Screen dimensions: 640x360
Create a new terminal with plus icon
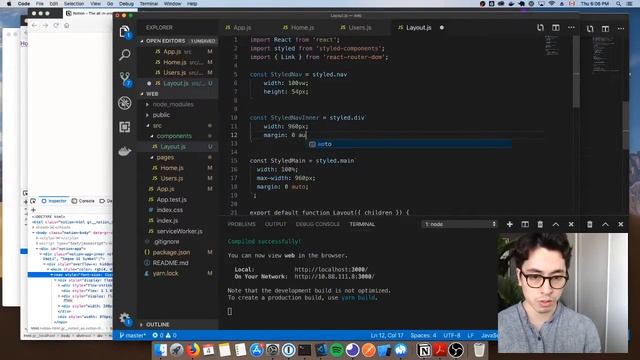509,224
